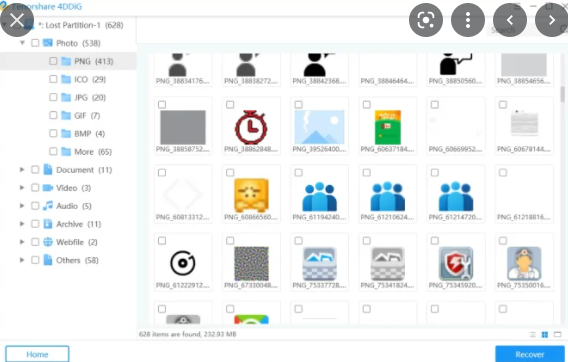Select the Audio (5) tree label
The height and width of the screenshot is (362, 568).
[74, 206]
